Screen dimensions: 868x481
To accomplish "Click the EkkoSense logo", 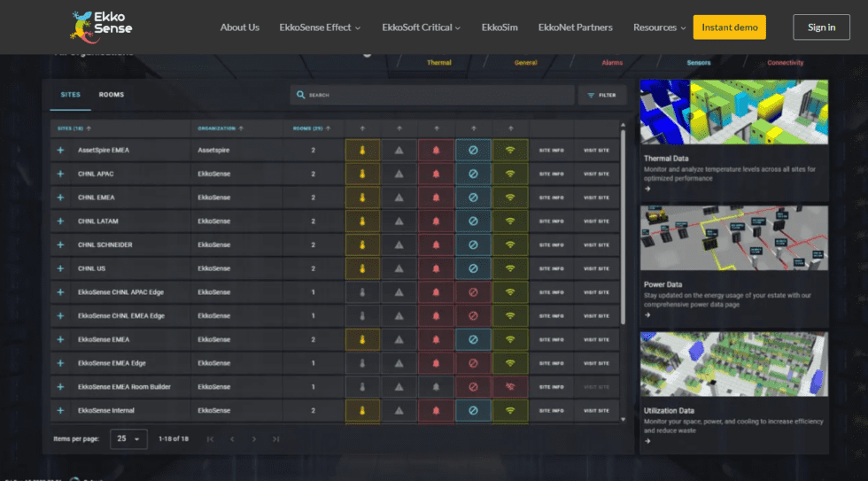I will pos(101,27).
